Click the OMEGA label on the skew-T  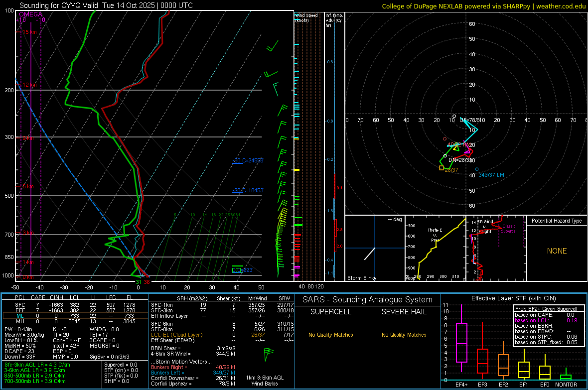[x=31, y=14]
